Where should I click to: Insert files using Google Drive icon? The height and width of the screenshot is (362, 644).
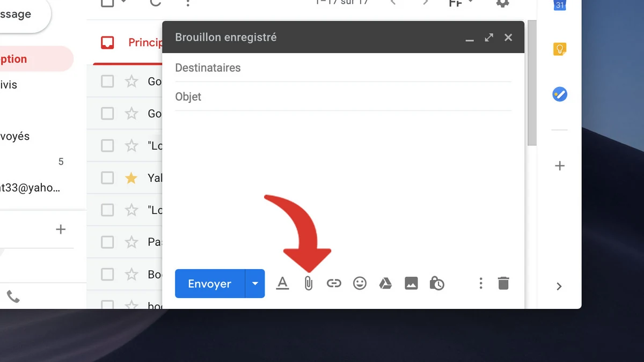click(x=385, y=283)
